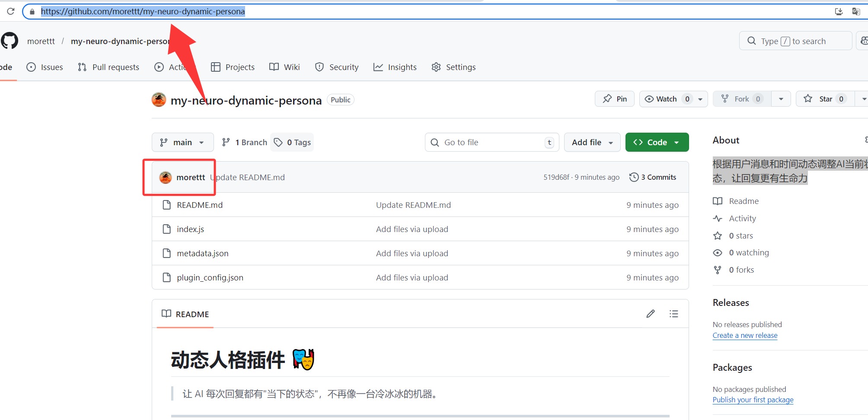Open the Insights tab
The height and width of the screenshot is (420, 868).
click(395, 67)
